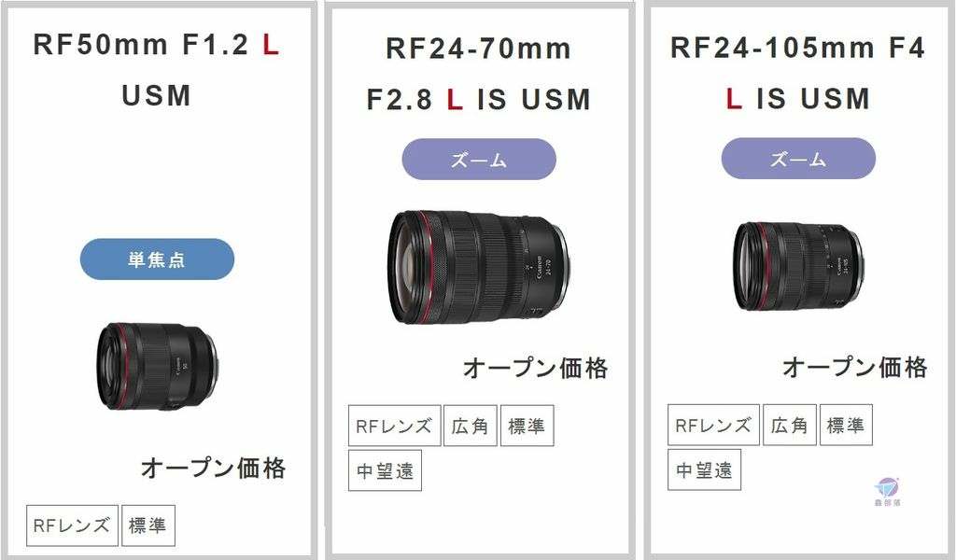Click the RFレンズ tag on RF24-105mm card

[713, 425]
